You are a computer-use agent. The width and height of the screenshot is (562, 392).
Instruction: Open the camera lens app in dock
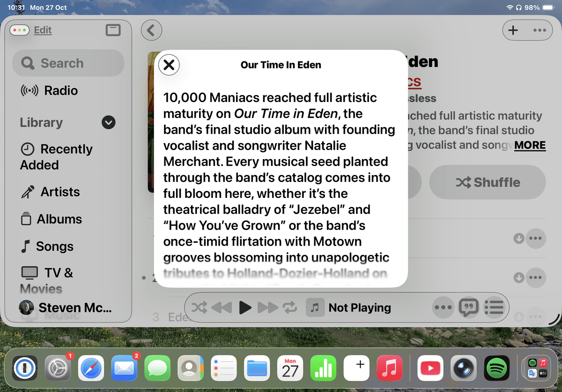(x=464, y=368)
